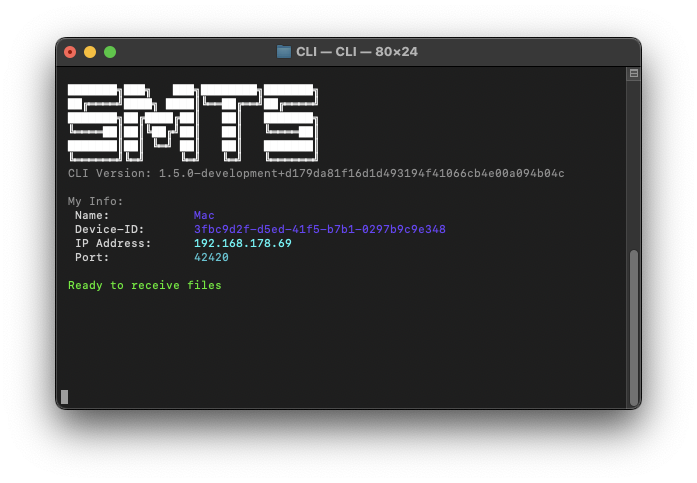Click the terminal cursor block at bottom
This screenshot has height=483, width=697.
tap(64, 397)
